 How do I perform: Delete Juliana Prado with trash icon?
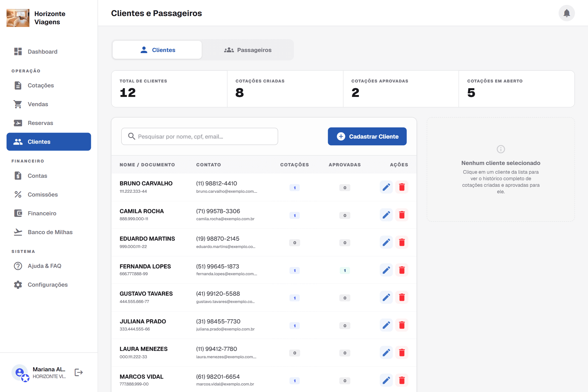pos(402,325)
